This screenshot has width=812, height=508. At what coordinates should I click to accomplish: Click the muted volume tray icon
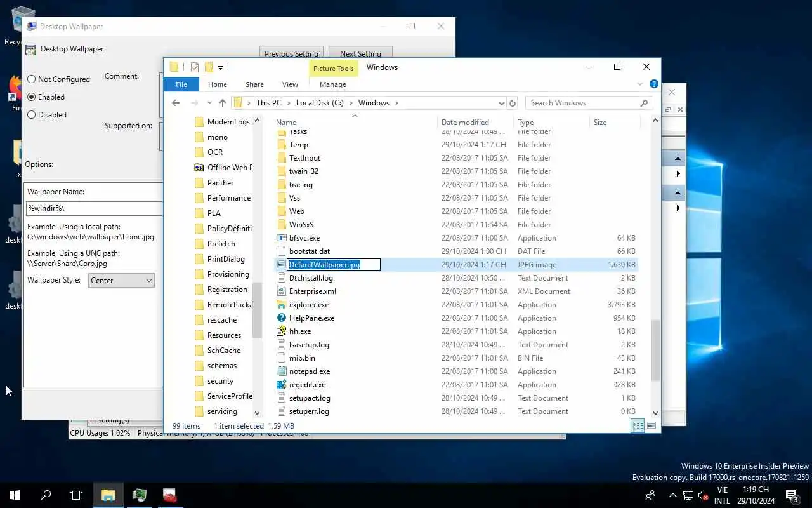coord(703,495)
